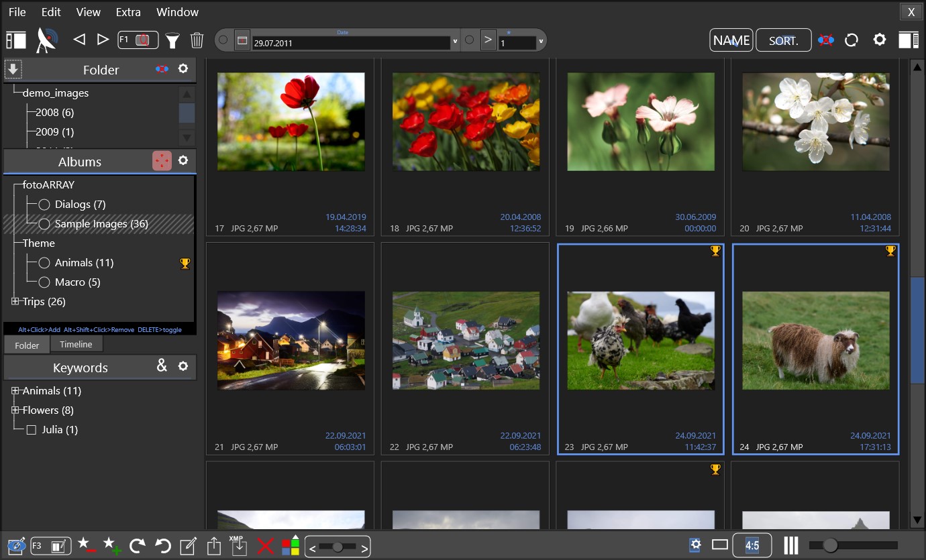Image resolution: width=926 pixels, height=560 pixels.
Task: Go back with the left triangle arrow
Action: coord(79,40)
